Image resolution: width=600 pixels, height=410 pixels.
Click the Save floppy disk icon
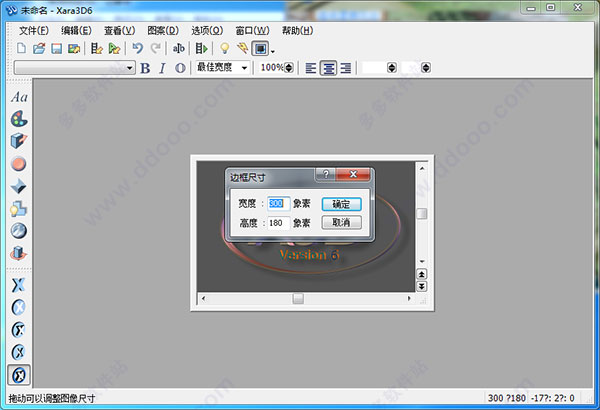tap(57, 48)
